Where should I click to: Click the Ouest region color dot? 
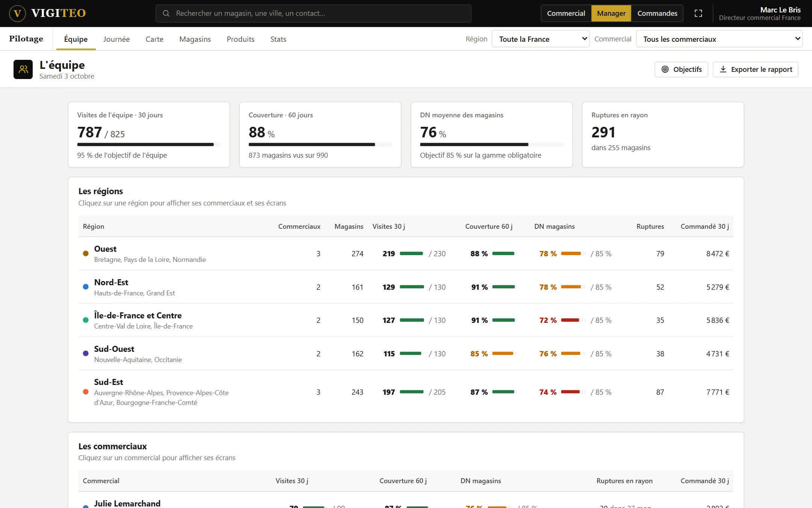click(86, 254)
